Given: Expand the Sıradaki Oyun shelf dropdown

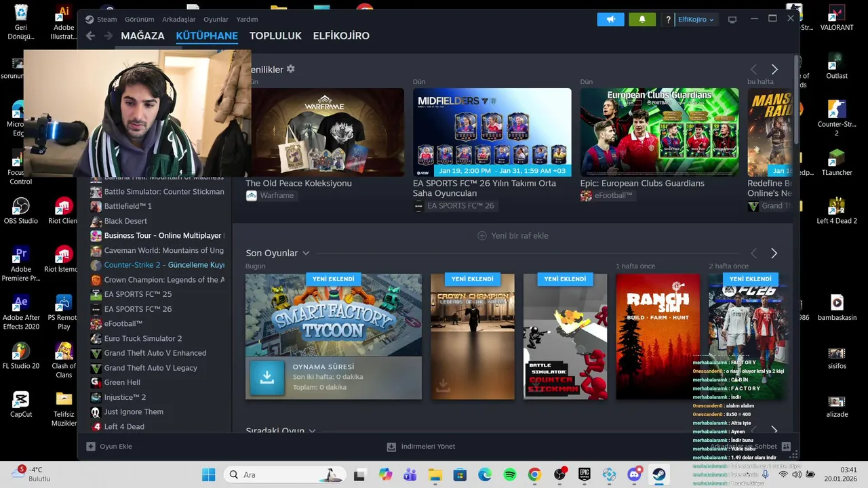Looking at the screenshot, I should pyautogui.click(x=312, y=431).
